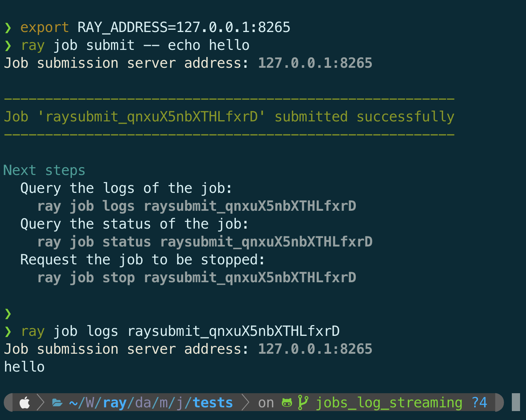Click the 'ray job stop' suggestion line
Image resolution: width=526 pixels, height=420 pixels.
tap(197, 277)
